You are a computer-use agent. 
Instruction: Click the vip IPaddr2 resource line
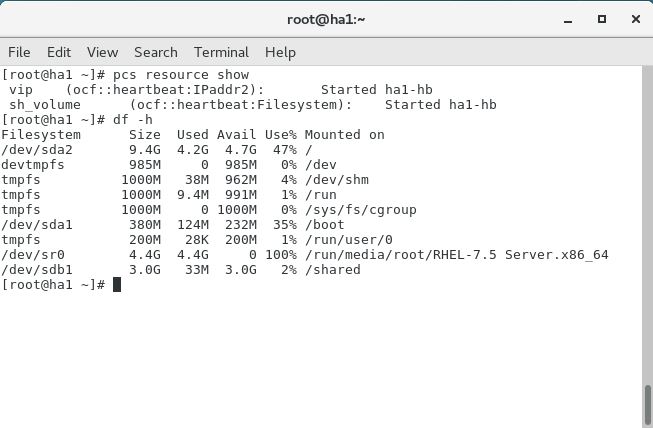pos(221,90)
